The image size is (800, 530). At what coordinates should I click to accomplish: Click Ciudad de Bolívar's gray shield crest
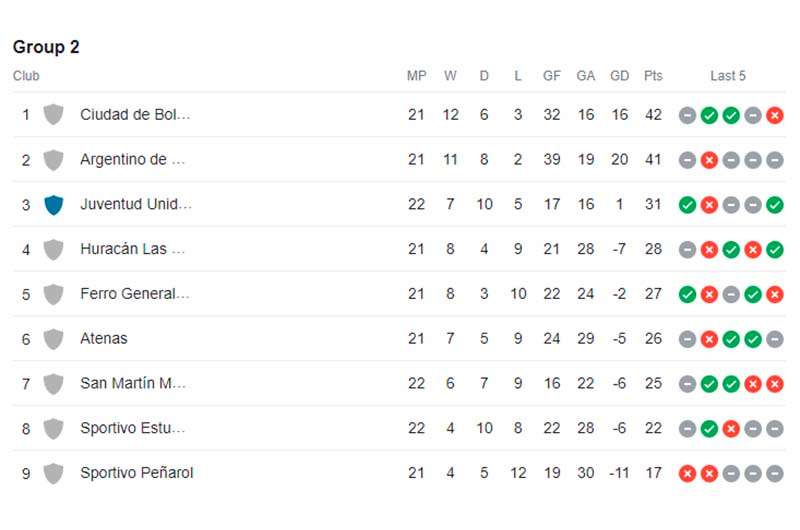54,115
